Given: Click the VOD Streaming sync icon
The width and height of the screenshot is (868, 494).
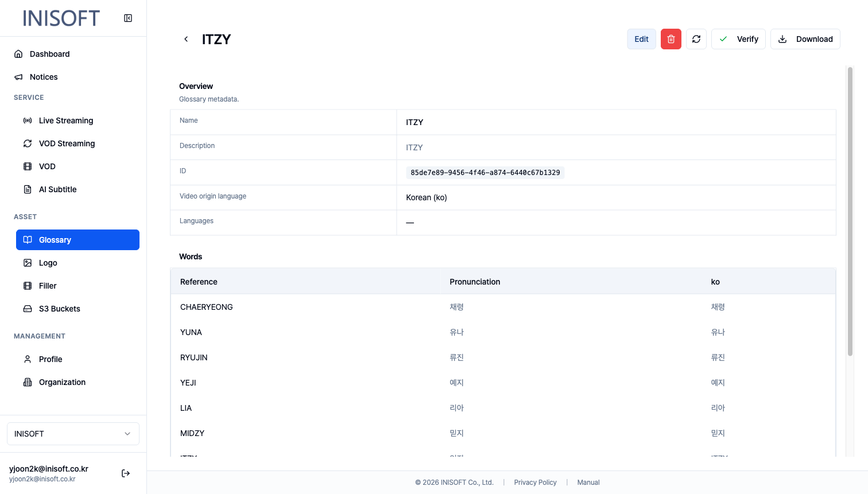Looking at the screenshot, I should (x=28, y=143).
